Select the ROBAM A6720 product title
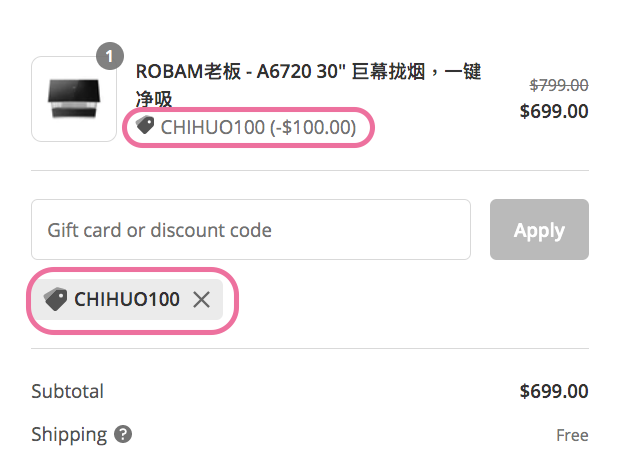635x455 pixels. [x=308, y=85]
